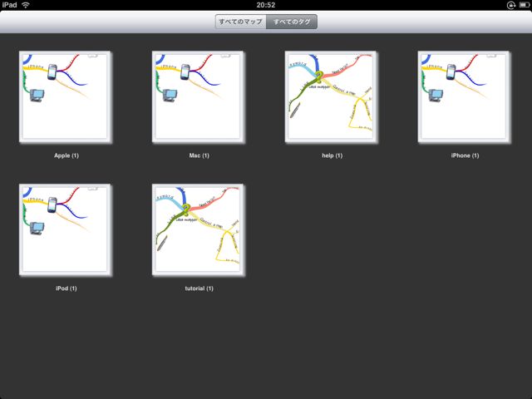Click the "Apple (1)" label
The height and width of the screenshot is (399, 532).
tap(66, 155)
